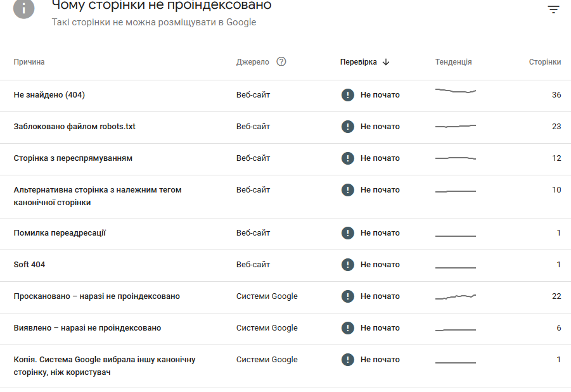
Task: Click page count 10 for alternate canonical row
Action: (x=556, y=190)
